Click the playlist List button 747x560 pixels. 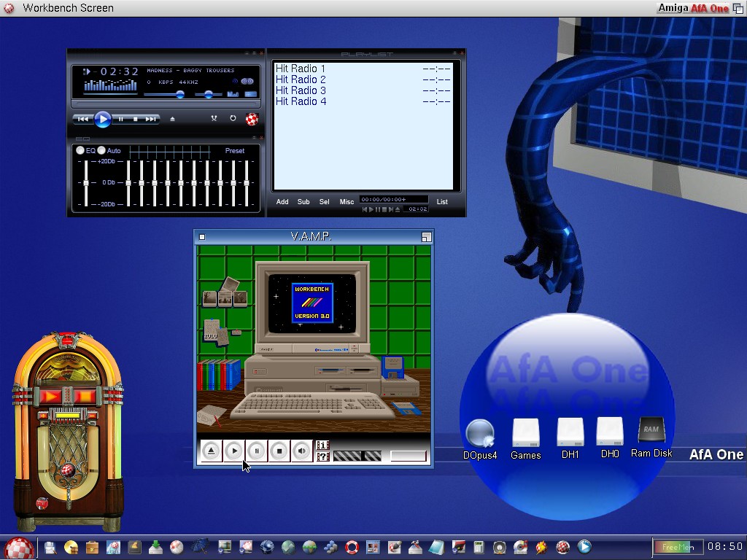(x=442, y=202)
